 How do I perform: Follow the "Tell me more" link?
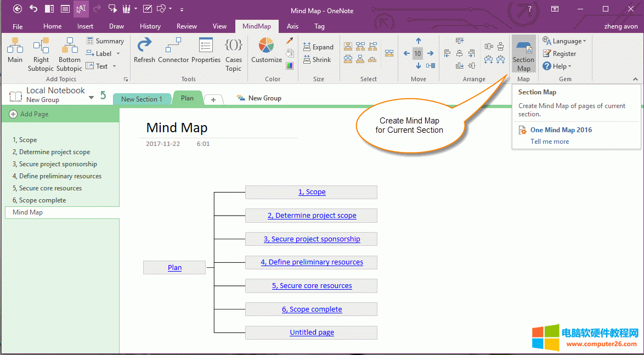(x=550, y=142)
